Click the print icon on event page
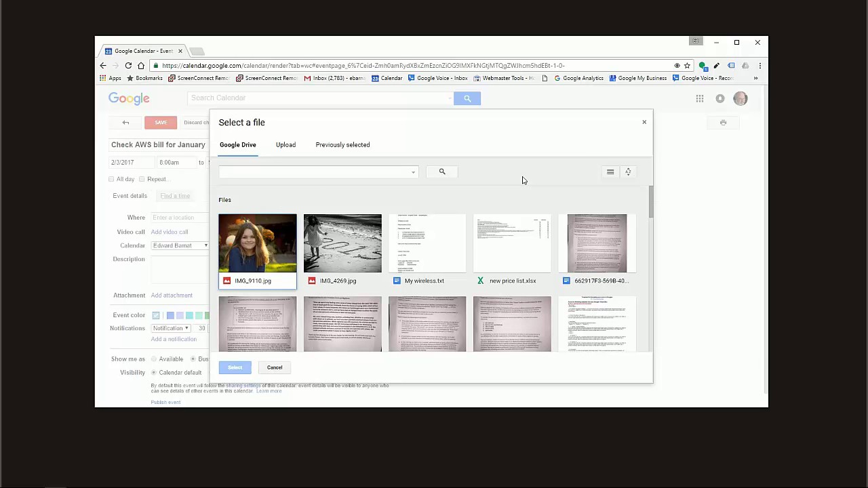868x488 pixels. click(x=723, y=123)
